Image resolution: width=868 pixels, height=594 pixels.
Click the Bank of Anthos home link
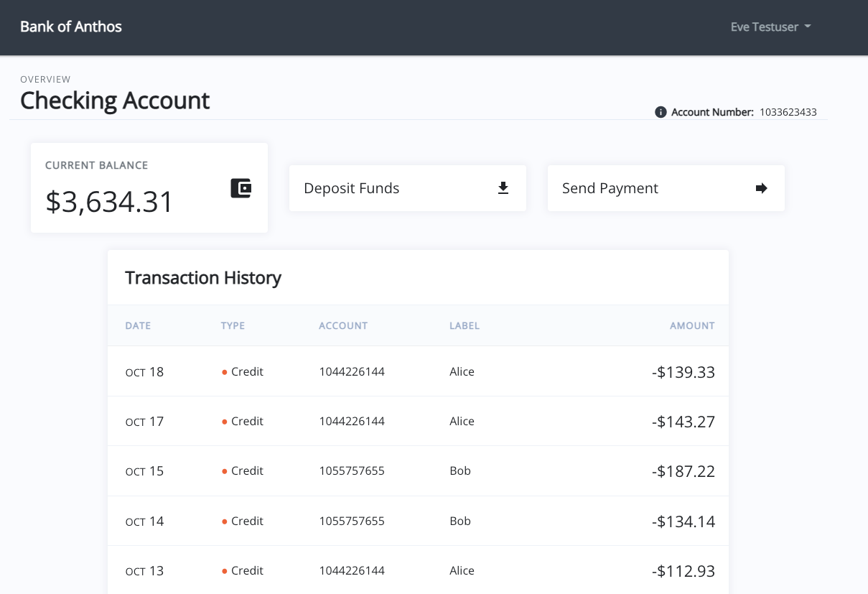point(71,27)
